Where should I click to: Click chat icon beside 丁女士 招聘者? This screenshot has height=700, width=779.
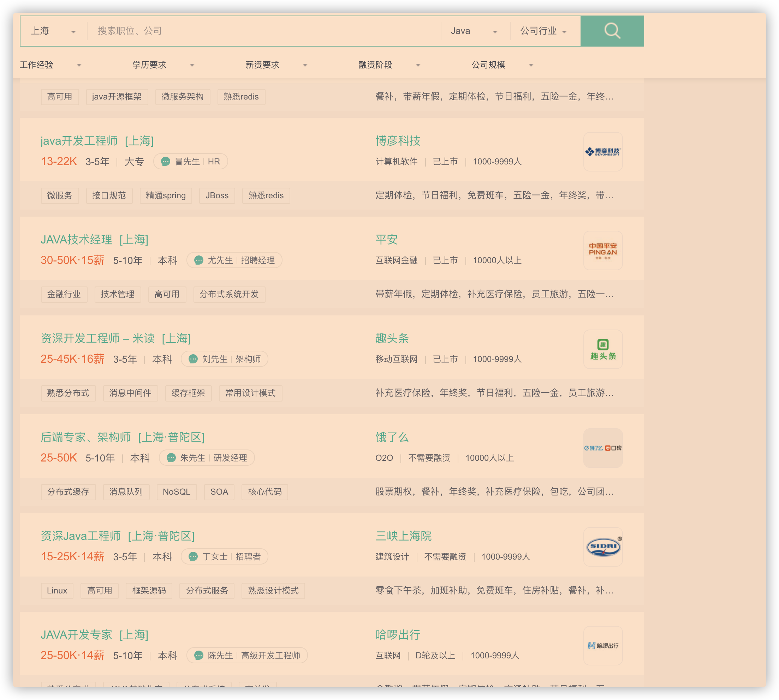click(193, 556)
